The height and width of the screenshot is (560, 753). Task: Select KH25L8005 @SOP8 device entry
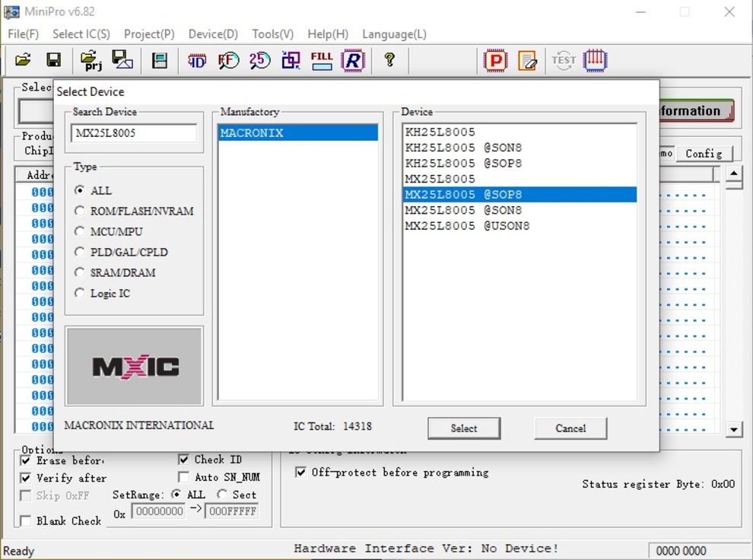[x=519, y=164]
